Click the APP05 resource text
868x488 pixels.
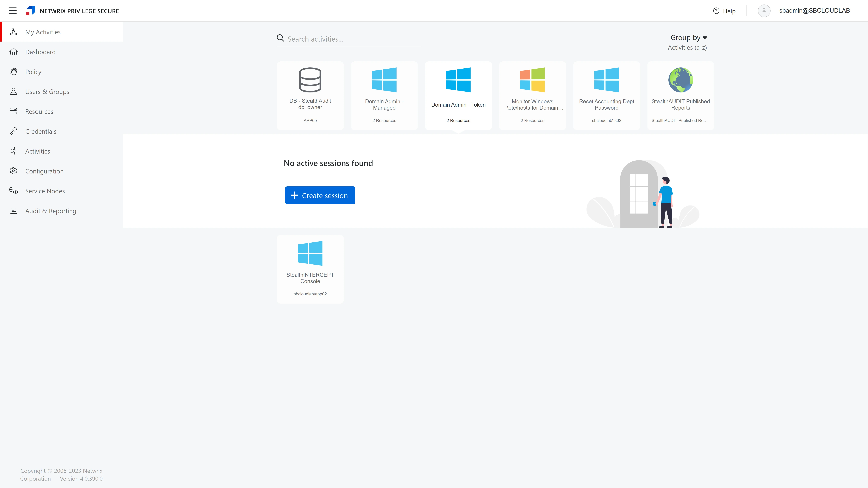[x=310, y=120]
